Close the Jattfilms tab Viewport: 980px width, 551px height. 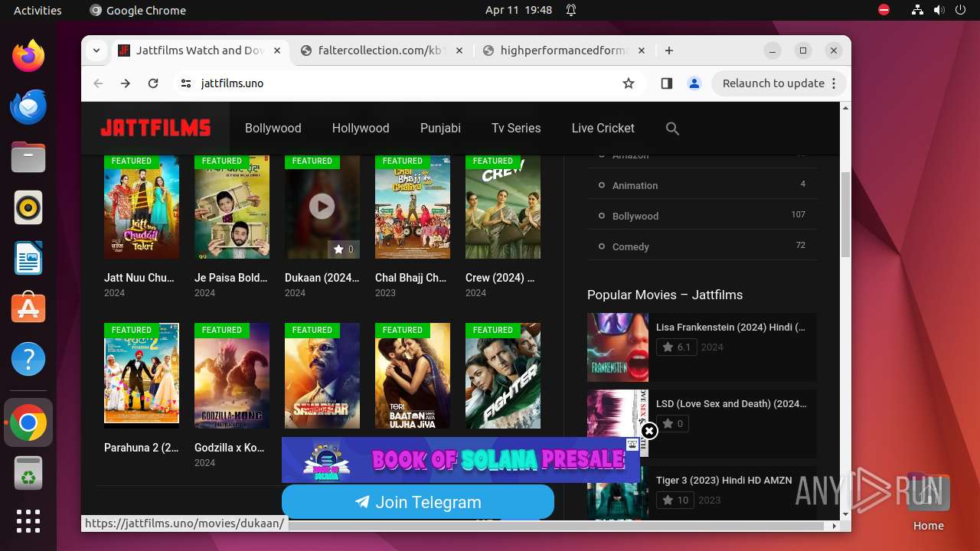click(277, 51)
